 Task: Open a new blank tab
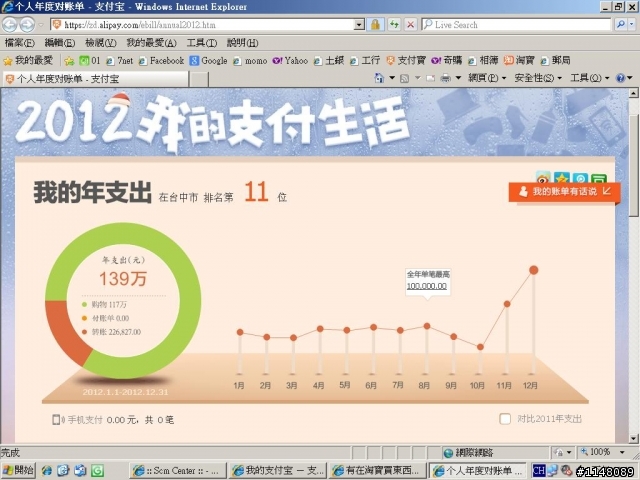(x=199, y=79)
